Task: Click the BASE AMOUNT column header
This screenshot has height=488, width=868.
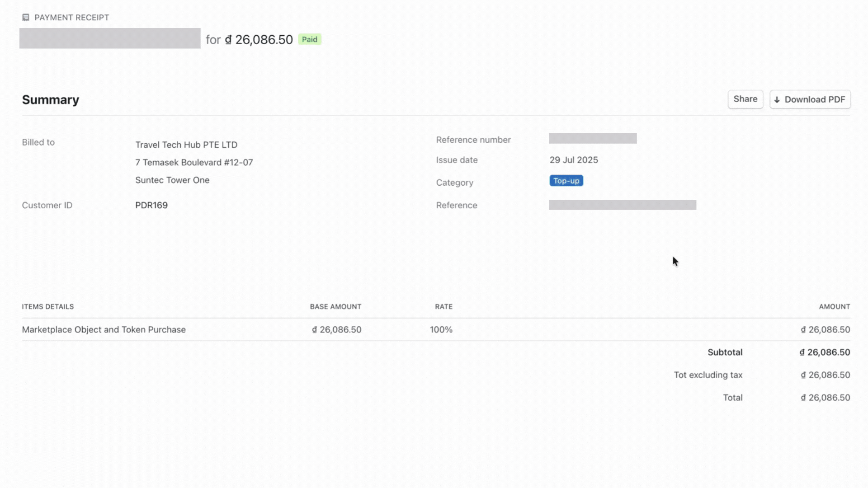Action: click(335, 306)
